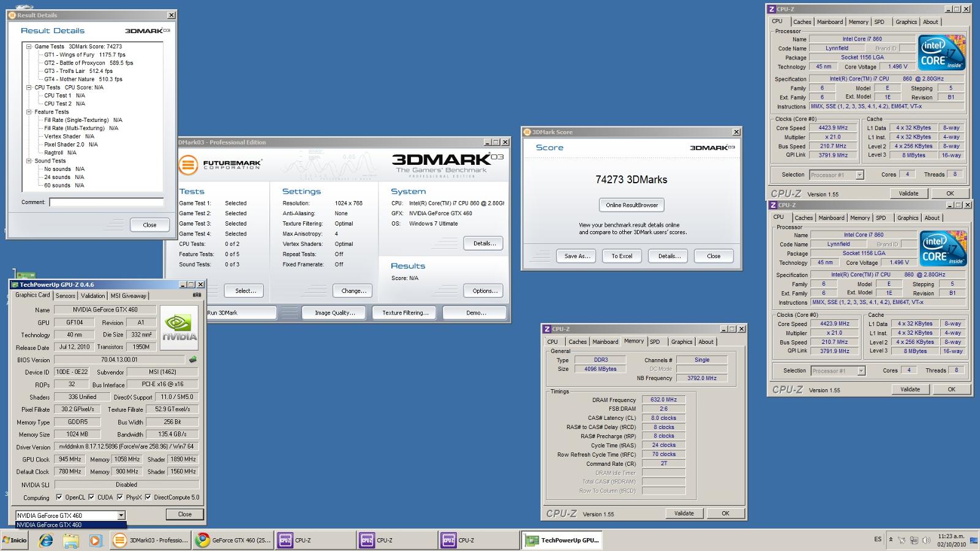Open Graphics tab in Memory CPU-Z window
Viewport: 980px width, 551px height.
tap(682, 342)
